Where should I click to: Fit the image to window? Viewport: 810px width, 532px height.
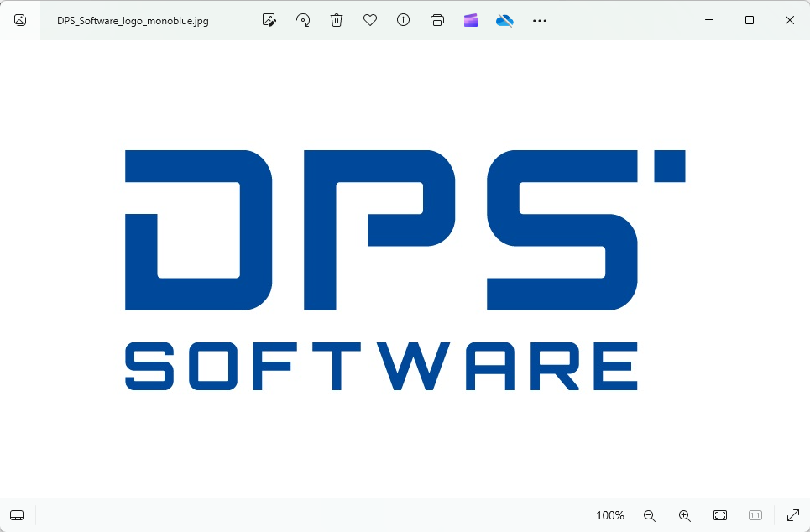point(720,515)
